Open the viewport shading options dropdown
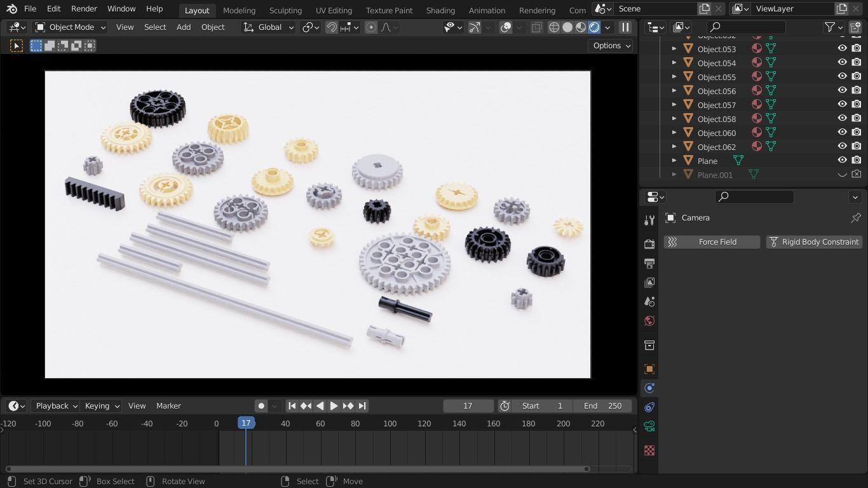Image resolution: width=868 pixels, height=488 pixels. (607, 27)
